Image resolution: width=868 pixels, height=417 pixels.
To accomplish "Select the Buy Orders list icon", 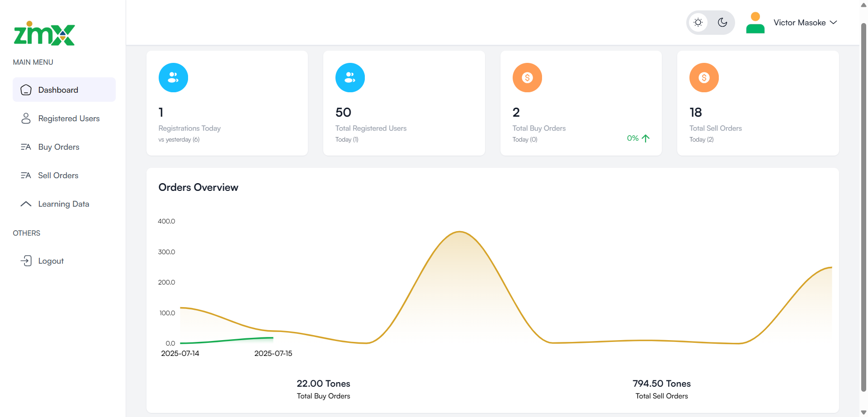I will pos(26,147).
